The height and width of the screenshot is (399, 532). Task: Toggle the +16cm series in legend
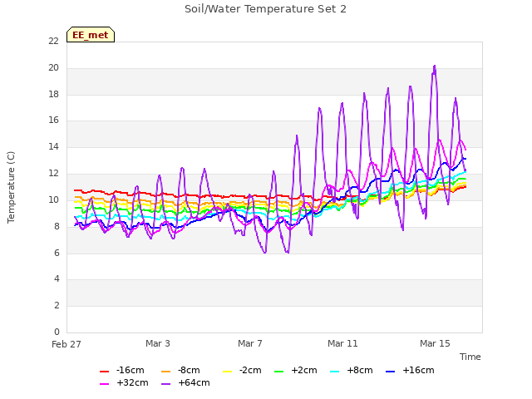click(x=410, y=370)
